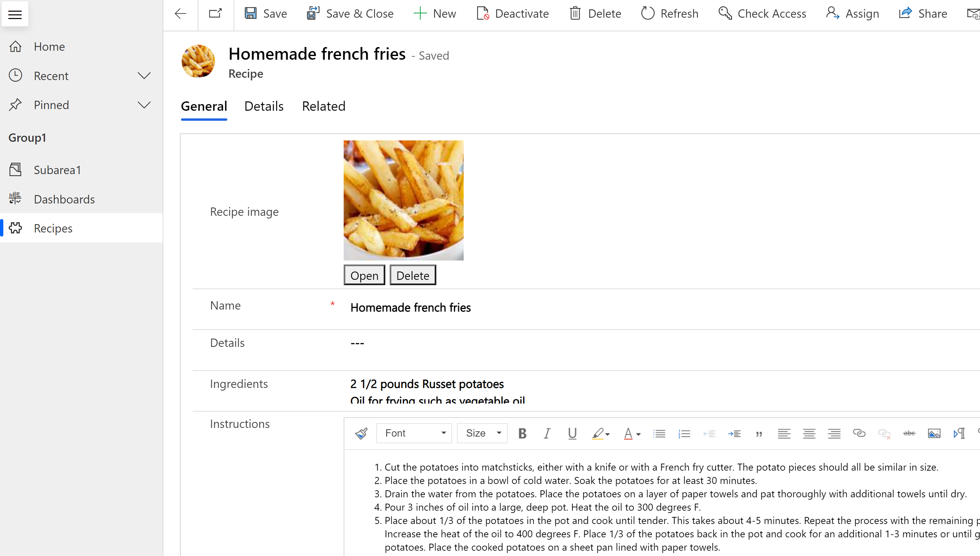Click the recipe image thumbnail

[404, 200]
